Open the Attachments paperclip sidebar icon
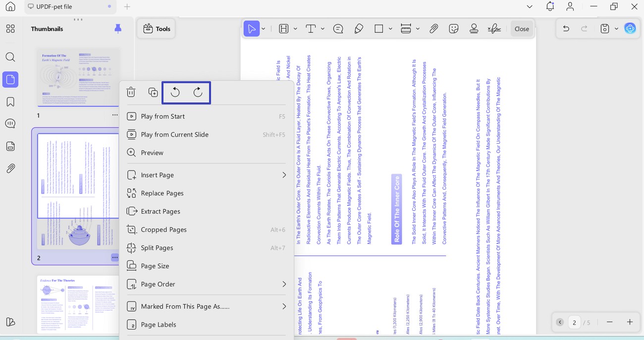 [x=10, y=169]
